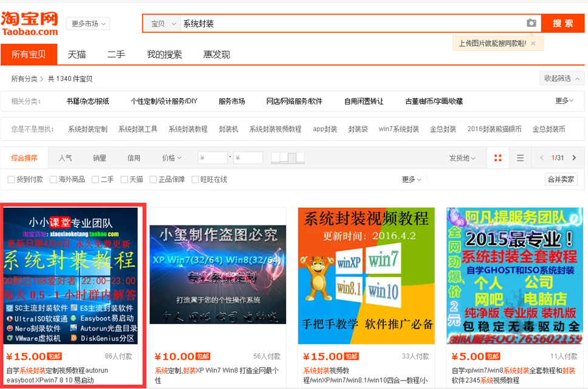
Task: Open 阿凡提服务团队 product image
Action: point(515,276)
